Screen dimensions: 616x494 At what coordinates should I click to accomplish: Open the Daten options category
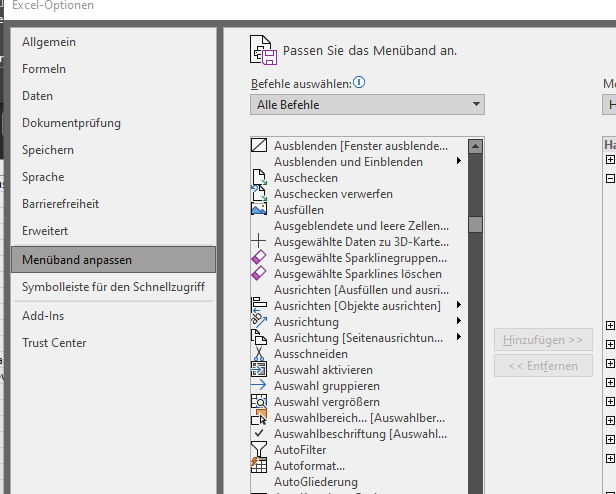114,96
